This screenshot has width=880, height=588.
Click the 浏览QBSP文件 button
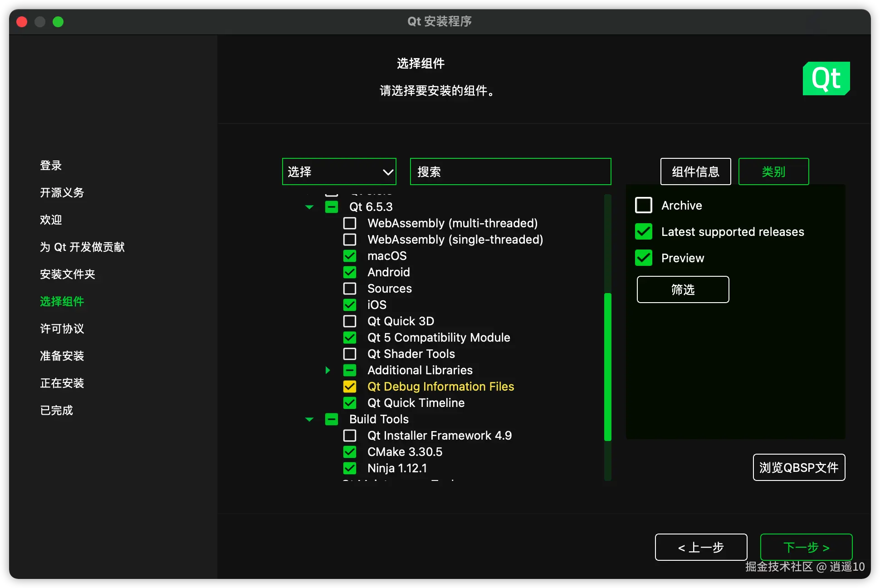coord(799,467)
